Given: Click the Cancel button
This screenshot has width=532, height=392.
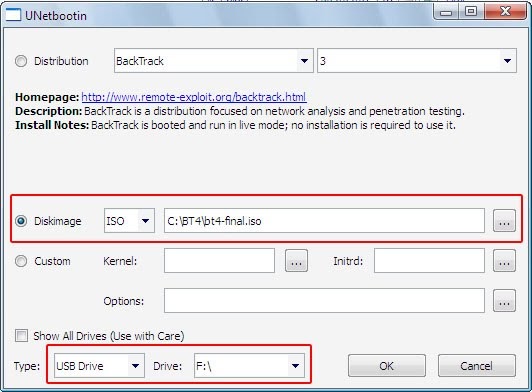Looking at the screenshot, I should [x=477, y=366].
